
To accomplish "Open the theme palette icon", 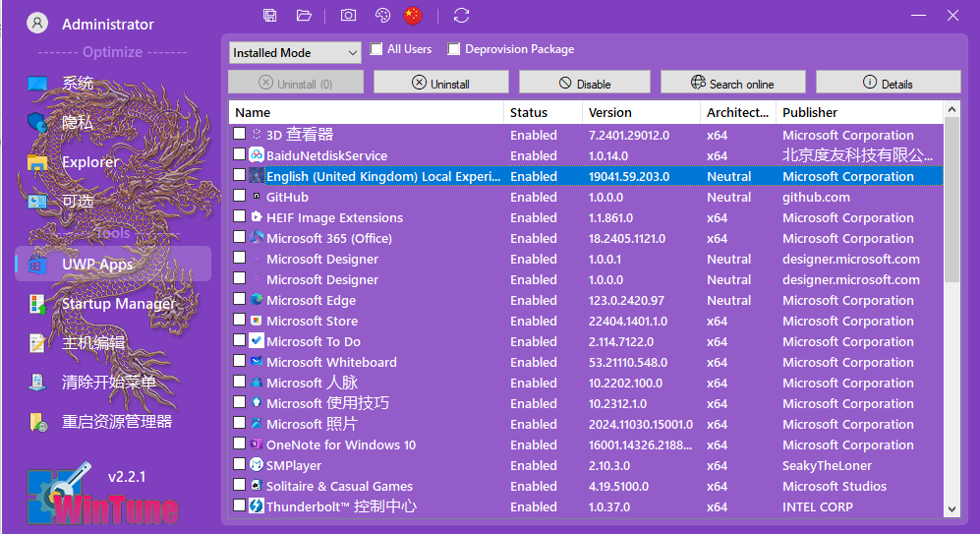I will (x=382, y=15).
